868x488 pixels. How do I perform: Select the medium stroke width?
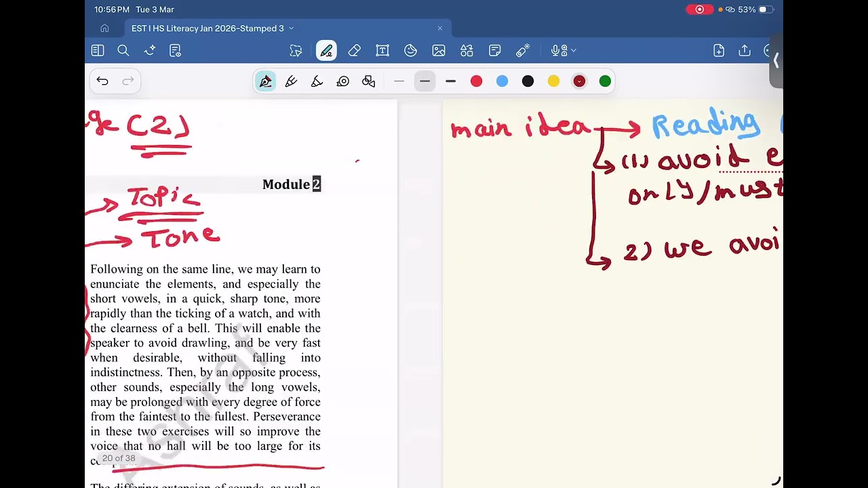coord(425,81)
